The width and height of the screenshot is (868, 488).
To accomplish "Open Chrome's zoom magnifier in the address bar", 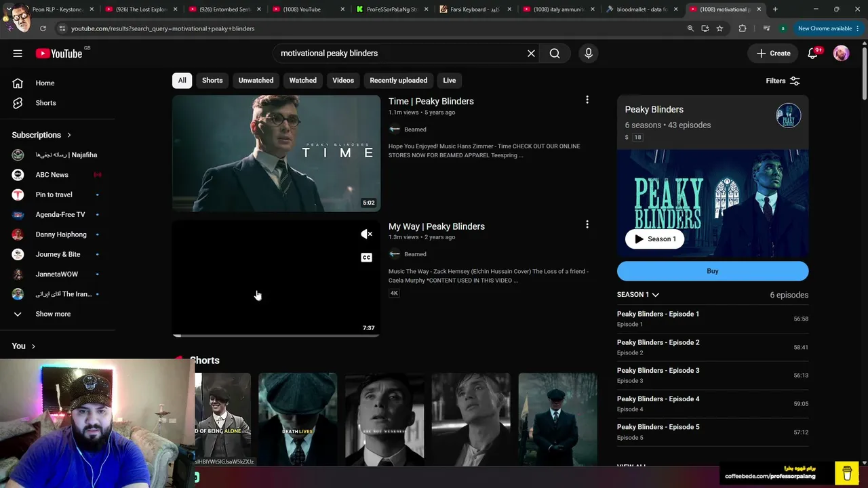I will point(690,28).
